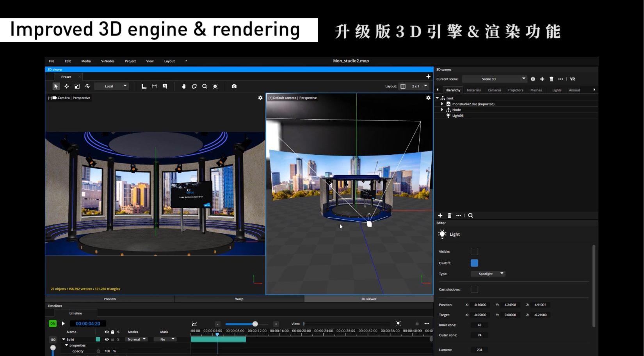Zoom in timeline with plus button
644x356 pixels.
tap(276, 324)
